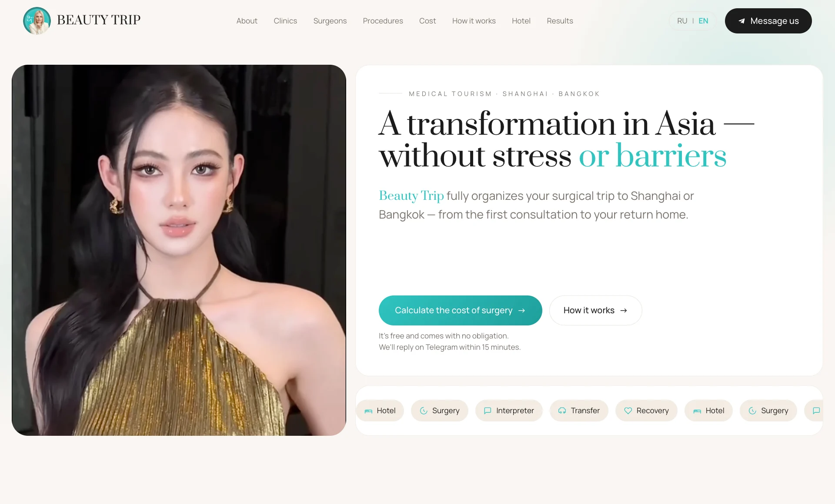The width and height of the screenshot is (835, 504).
Task: Click the Beauty Trip round logo avatar
Action: [37, 21]
